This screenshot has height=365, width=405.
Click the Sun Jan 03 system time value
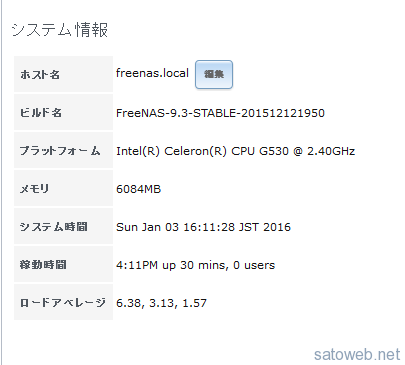(203, 227)
